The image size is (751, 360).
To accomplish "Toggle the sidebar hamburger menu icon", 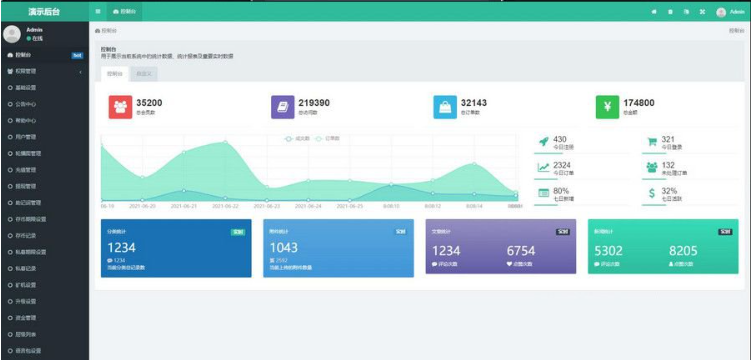I will point(98,11).
